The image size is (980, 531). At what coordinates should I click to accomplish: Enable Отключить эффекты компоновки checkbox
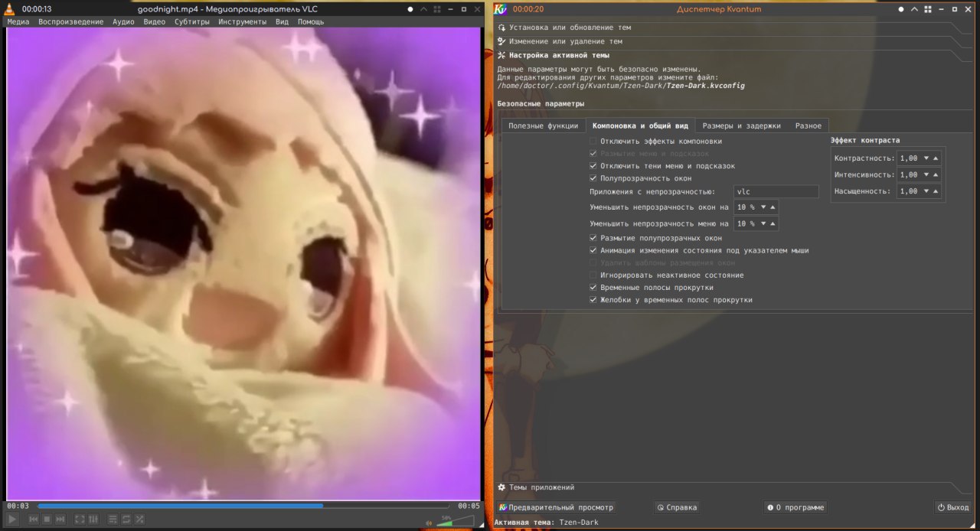point(593,142)
